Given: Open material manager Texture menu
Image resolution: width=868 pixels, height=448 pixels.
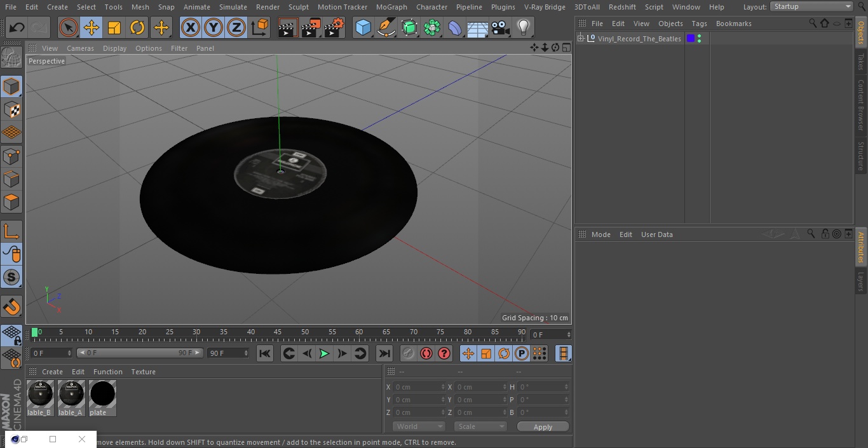Looking at the screenshot, I should (x=143, y=372).
